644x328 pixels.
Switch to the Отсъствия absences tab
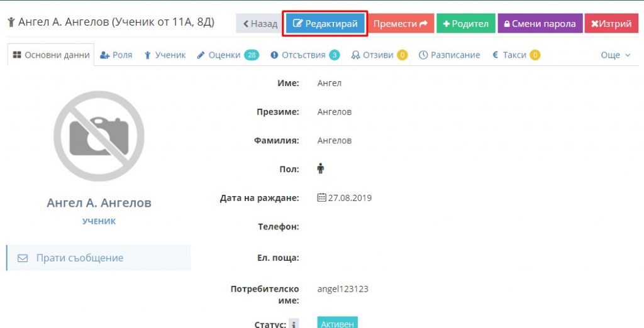coord(305,55)
